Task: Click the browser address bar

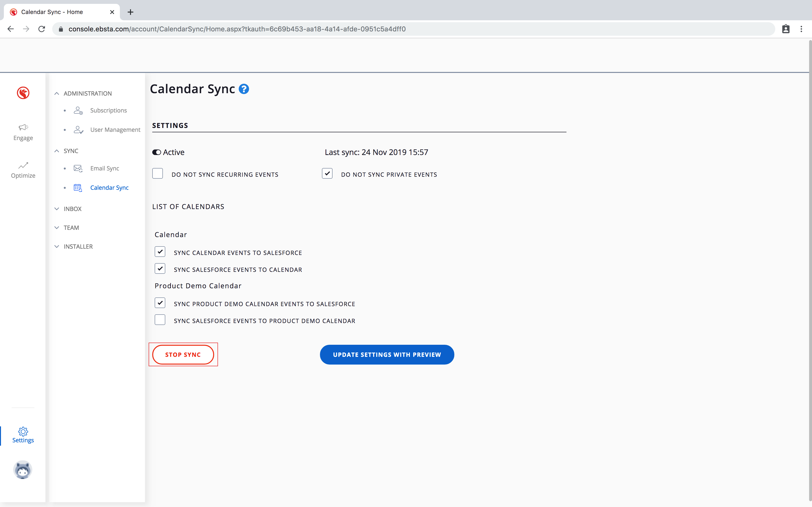Action: coord(403,29)
